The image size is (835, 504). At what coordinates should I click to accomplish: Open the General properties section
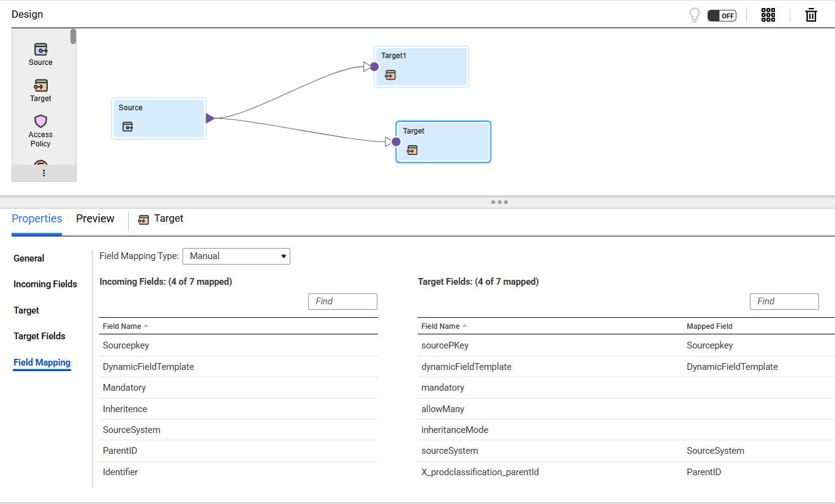[x=29, y=258]
